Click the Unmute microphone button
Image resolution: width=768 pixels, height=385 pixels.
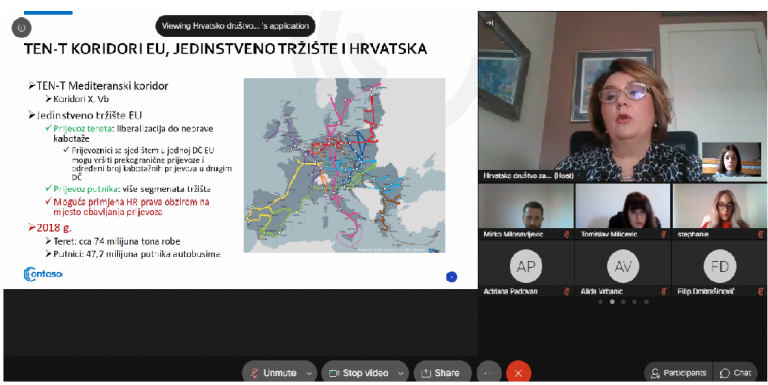(274, 373)
